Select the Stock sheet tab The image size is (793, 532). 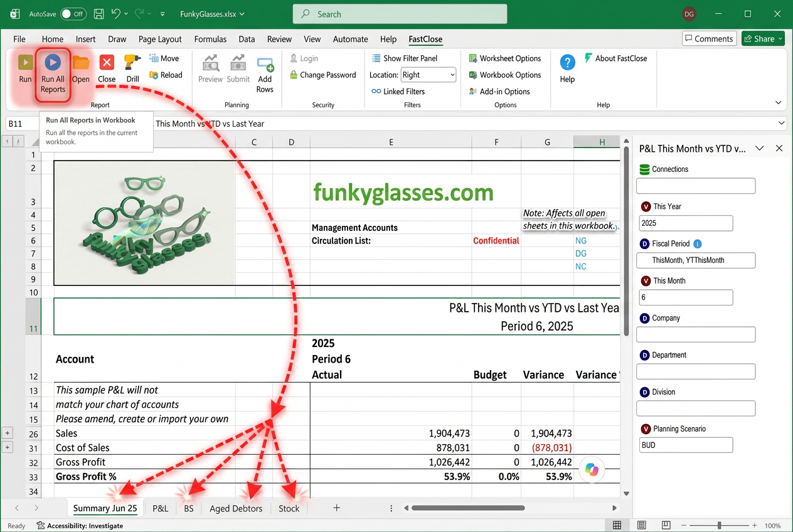(289, 508)
